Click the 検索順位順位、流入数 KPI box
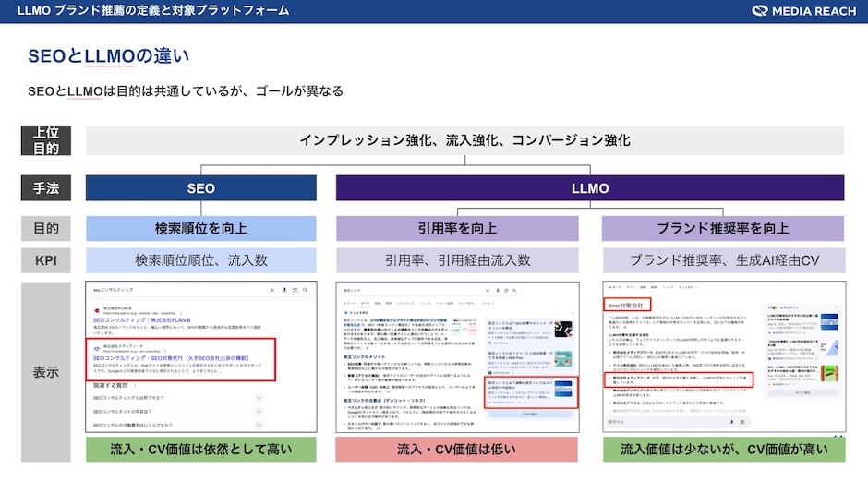This screenshot has width=868, height=481. [x=201, y=260]
